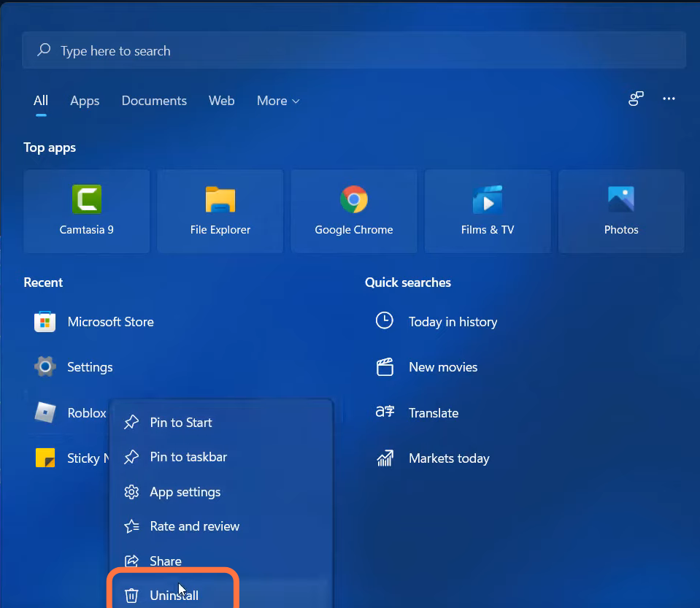Click the share icon in the context menu

131,561
